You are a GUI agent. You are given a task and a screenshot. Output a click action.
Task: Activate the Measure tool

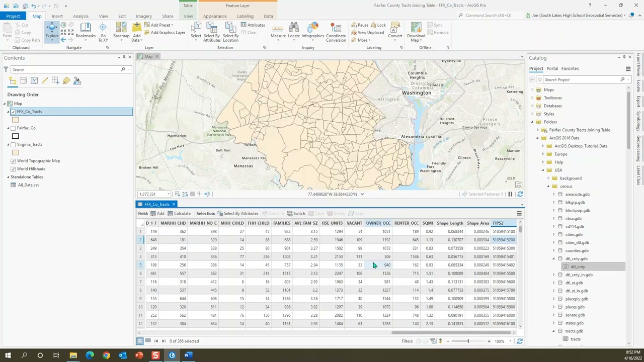coord(278,31)
